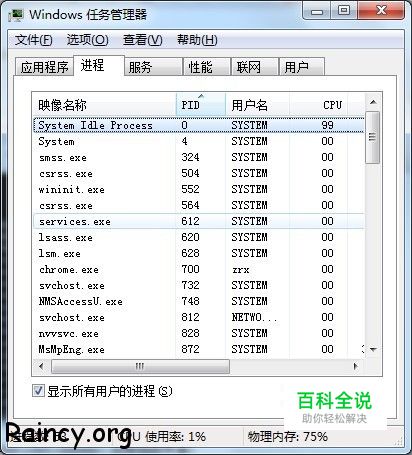412x455 pixels.
Task: Sort by the 映像名称 column header
Action: point(104,105)
